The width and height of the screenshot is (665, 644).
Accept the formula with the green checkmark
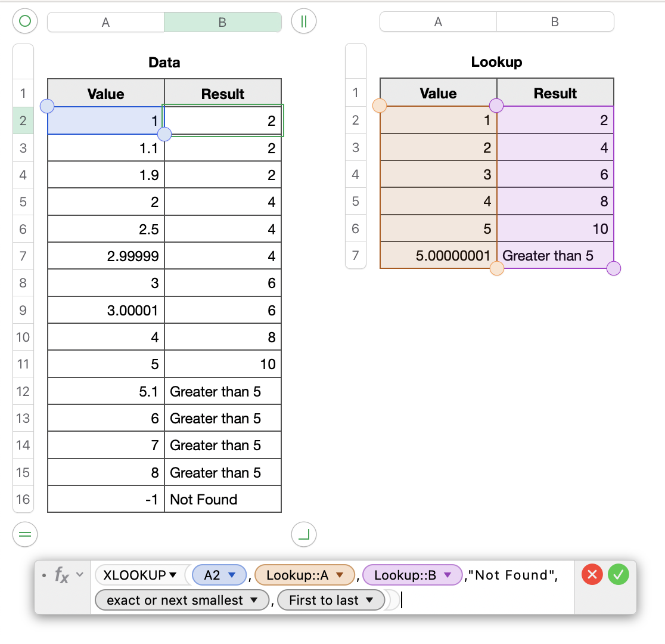coord(619,575)
